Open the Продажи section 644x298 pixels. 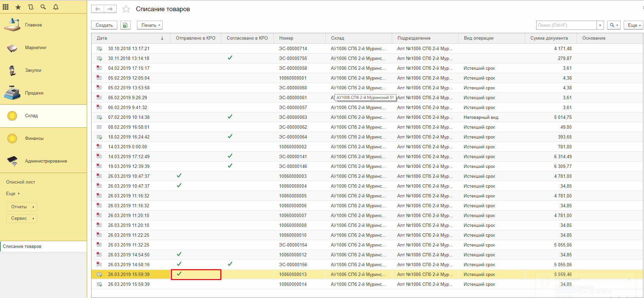34,93
